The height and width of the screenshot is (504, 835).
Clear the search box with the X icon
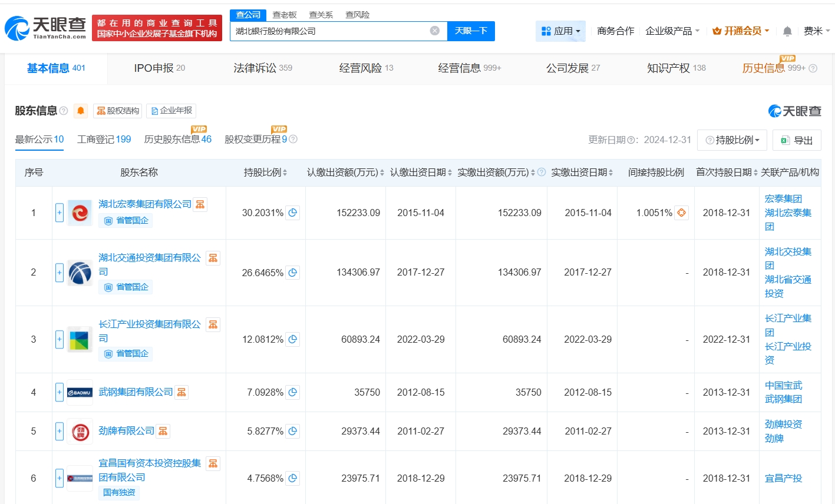[x=434, y=31]
